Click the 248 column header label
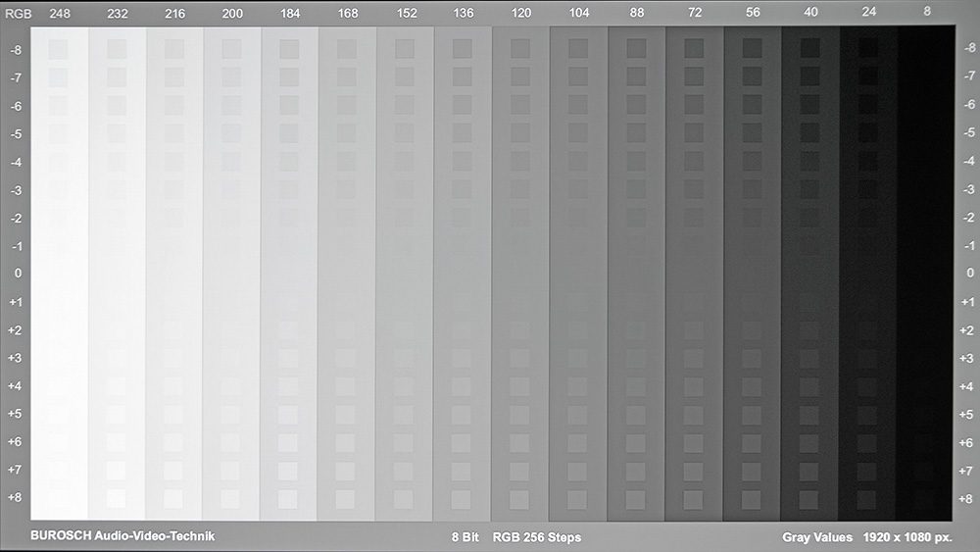This screenshot has height=552, width=980. click(59, 13)
